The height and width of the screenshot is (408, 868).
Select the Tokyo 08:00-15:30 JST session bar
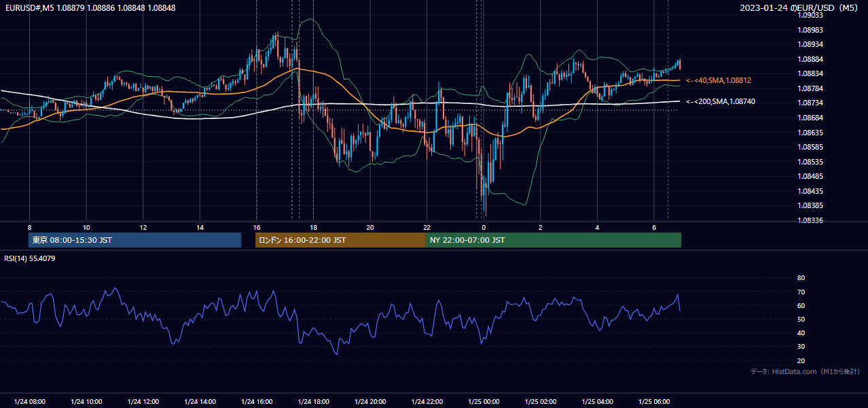[x=134, y=240]
